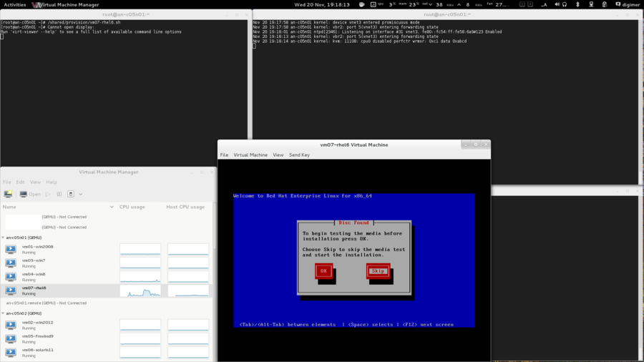Screen dimensions: 644x362
Task: Collapse the an-c05n01 (QEMU) connection
Action: (4, 238)
